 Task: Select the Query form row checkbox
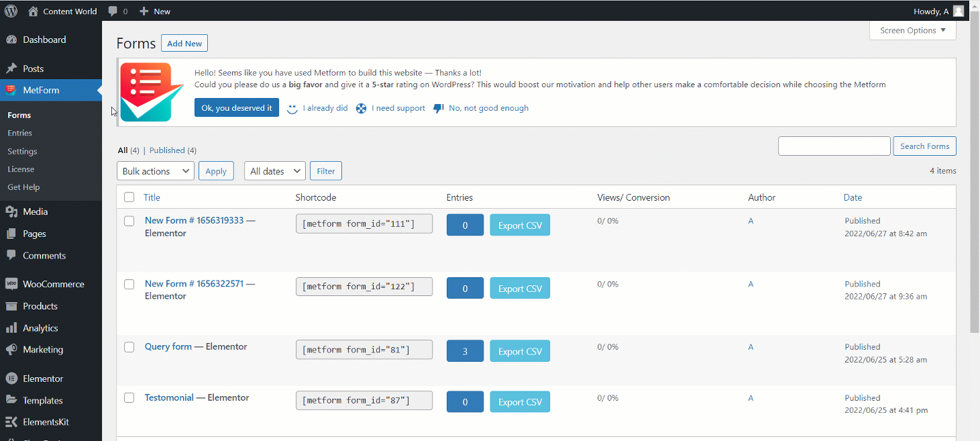(x=129, y=347)
